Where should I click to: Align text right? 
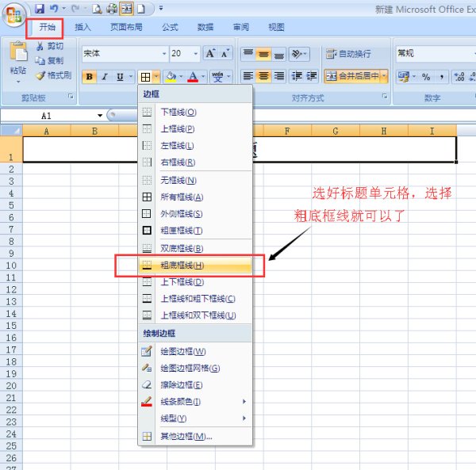click(x=278, y=76)
